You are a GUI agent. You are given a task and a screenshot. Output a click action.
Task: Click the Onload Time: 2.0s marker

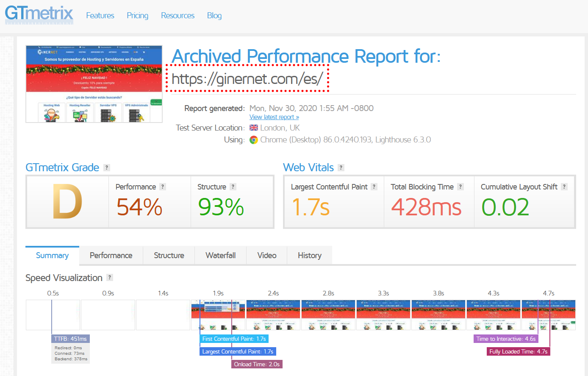pos(257,364)
